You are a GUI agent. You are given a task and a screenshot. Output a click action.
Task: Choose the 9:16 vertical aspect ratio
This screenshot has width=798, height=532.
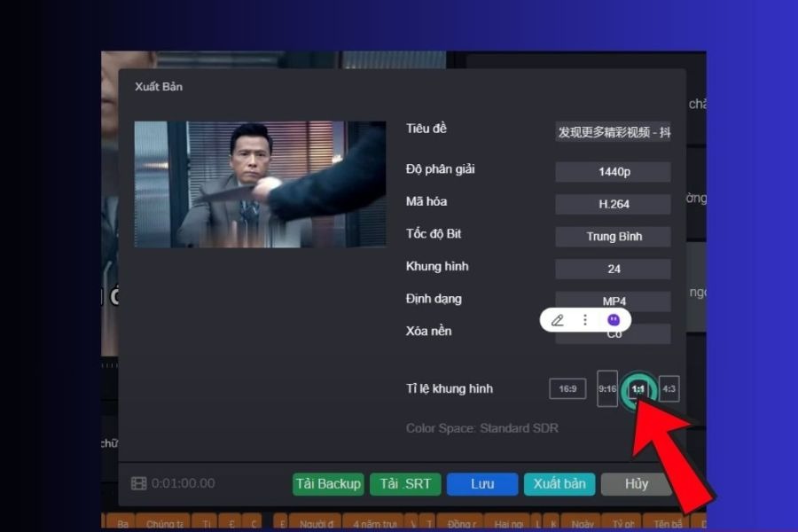[x=607, y=388]
